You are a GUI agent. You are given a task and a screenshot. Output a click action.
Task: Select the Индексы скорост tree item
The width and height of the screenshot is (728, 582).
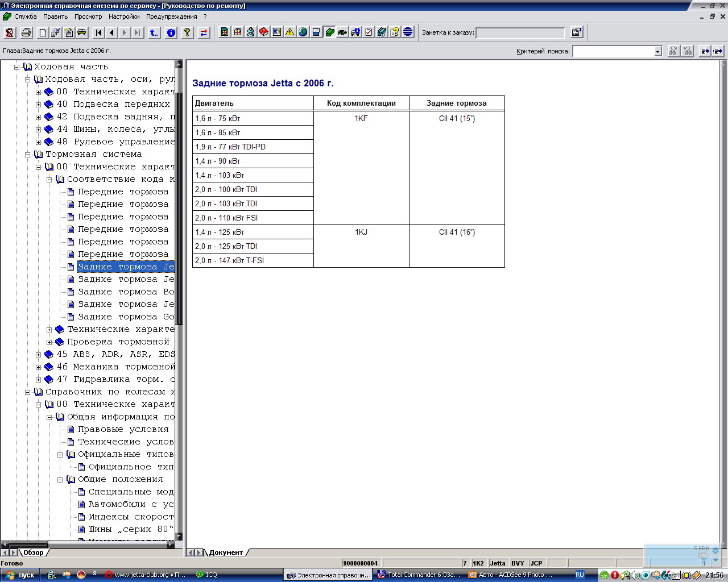click(131, 517)
